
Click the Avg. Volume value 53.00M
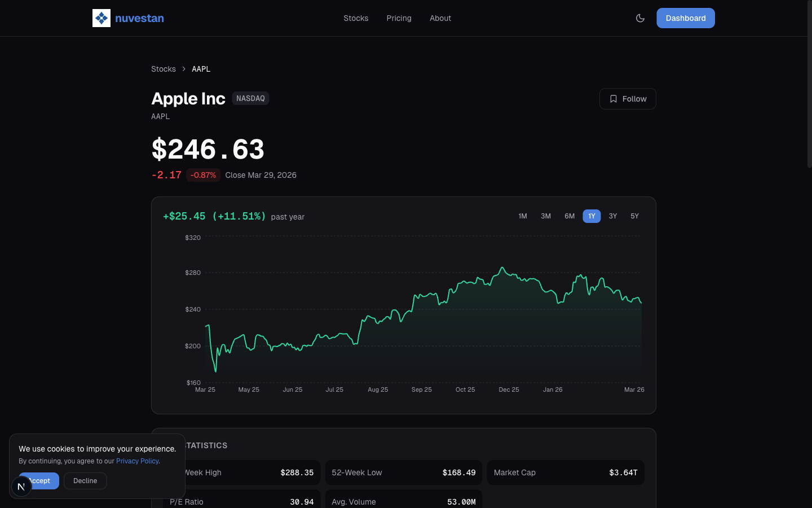[461, 502]
